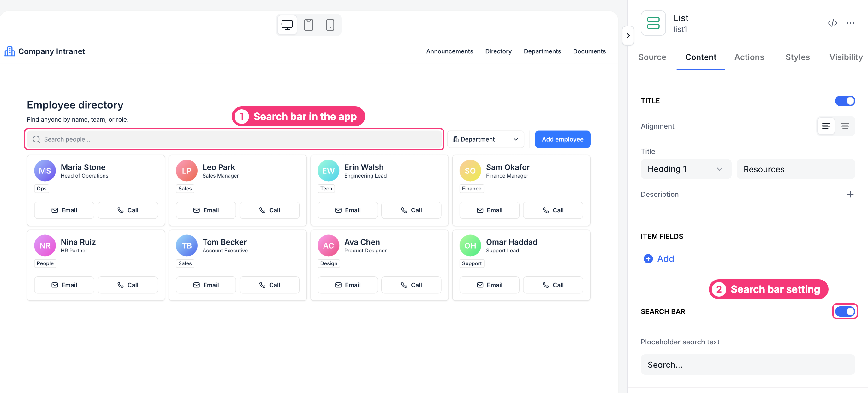Viewport: 868px width, 393px height.
Task: Select center text alignment icon
Action: [845, 126]
